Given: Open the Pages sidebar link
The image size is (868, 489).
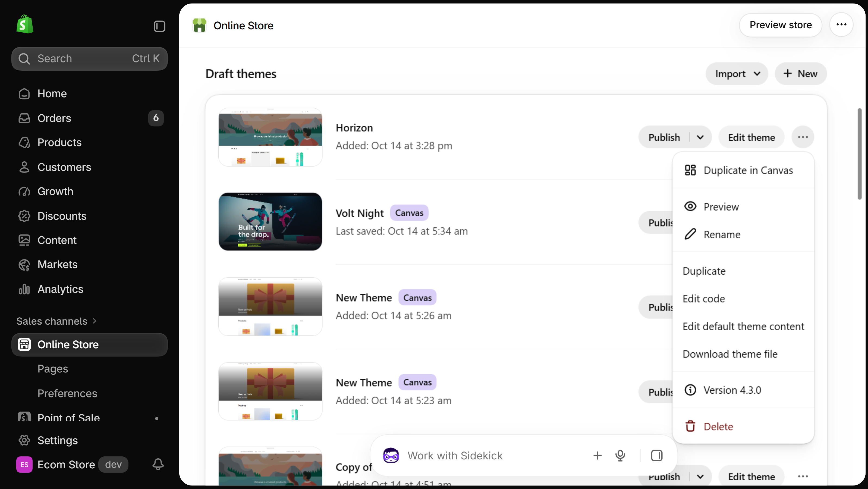Looking at the screenshot, I should pyautogui.click(x=53, y=369).
